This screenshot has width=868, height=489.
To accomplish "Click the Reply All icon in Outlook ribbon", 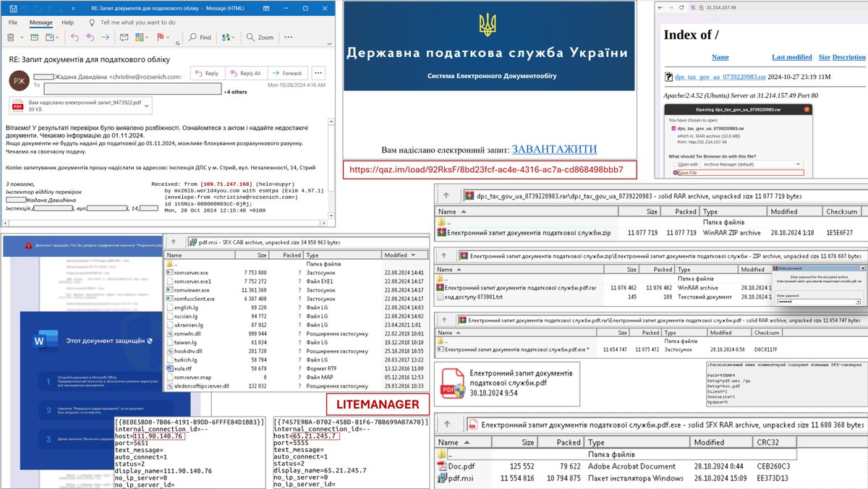I will pos(90,37).
